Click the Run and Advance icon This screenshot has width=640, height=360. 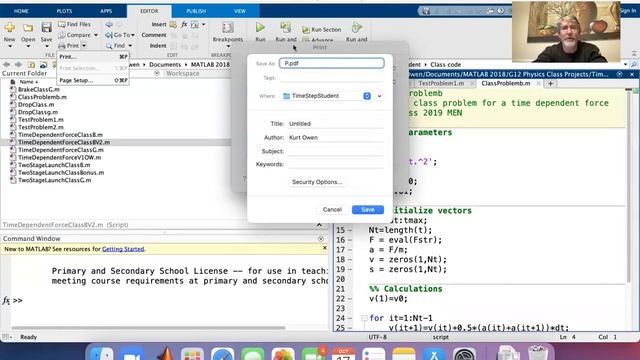(286, 27)
